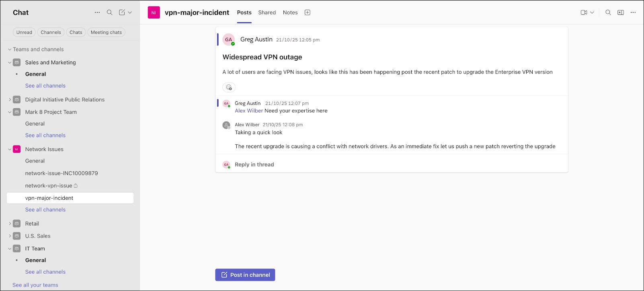This screenshot has width=644, height=291.
Task: Click Alex Wilber's avatar on his reply
Action: click(x=226, y=125)
